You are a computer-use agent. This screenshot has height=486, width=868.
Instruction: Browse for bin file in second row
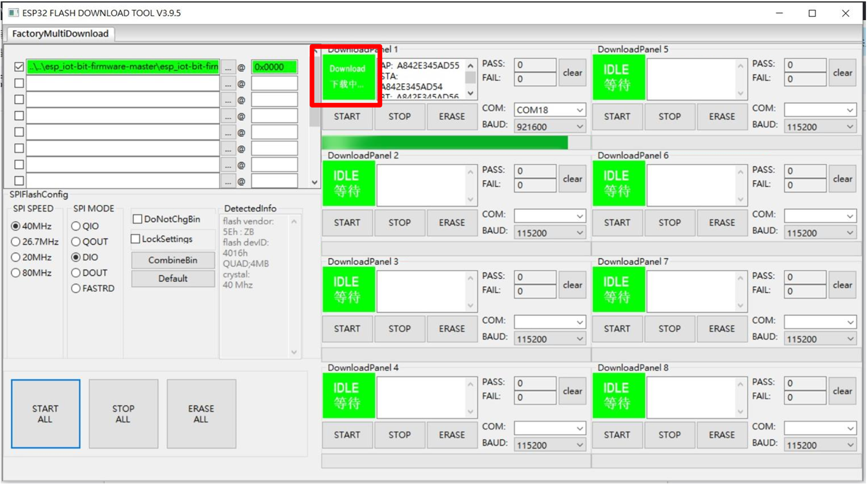(x=228, y=84)
